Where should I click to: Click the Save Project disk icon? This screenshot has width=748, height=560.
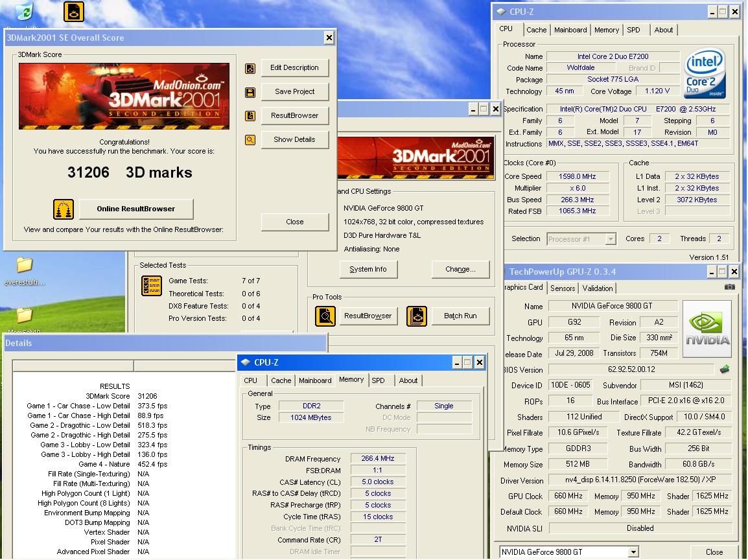(x=250, y=92)
